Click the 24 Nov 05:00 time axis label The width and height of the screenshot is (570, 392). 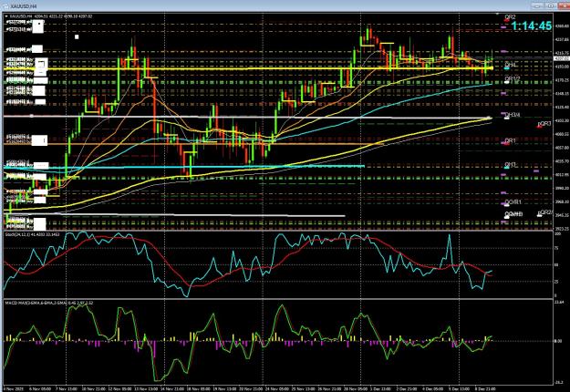[279, 389]
